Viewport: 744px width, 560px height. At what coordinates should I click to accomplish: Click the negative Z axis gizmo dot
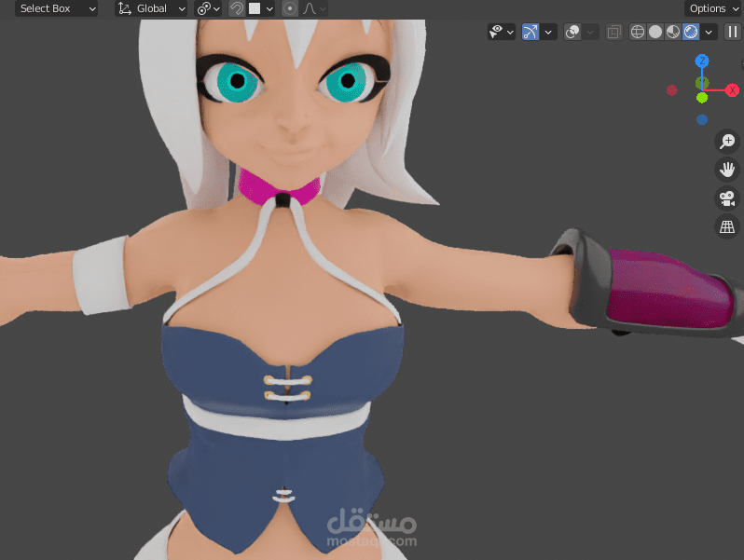[x=702, y=119]
